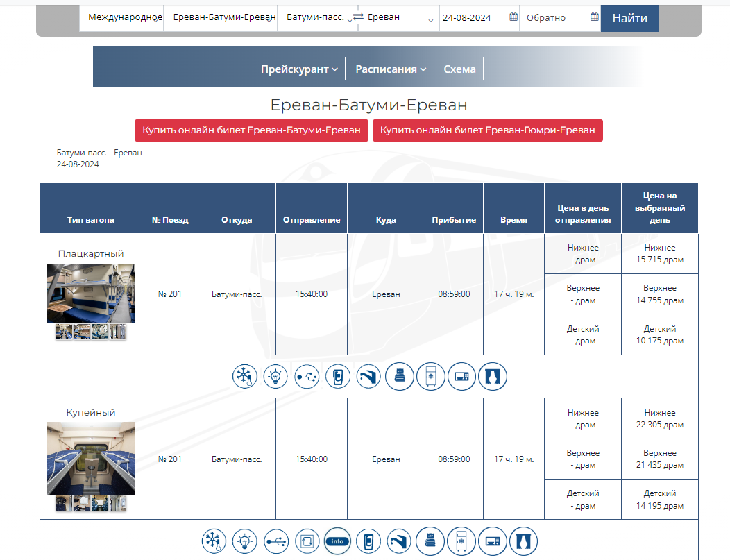Click the air conditioning icon under Плацкартный

[x=244, y=376]
